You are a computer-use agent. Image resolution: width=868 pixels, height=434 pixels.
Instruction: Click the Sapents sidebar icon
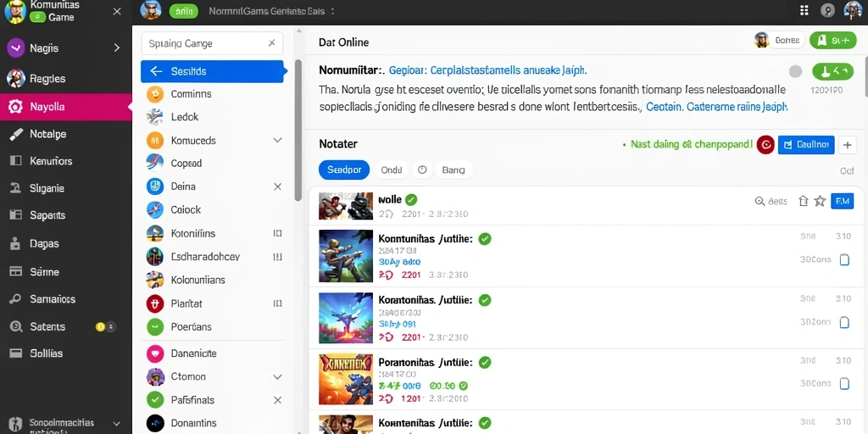click(x=15, y=215)
